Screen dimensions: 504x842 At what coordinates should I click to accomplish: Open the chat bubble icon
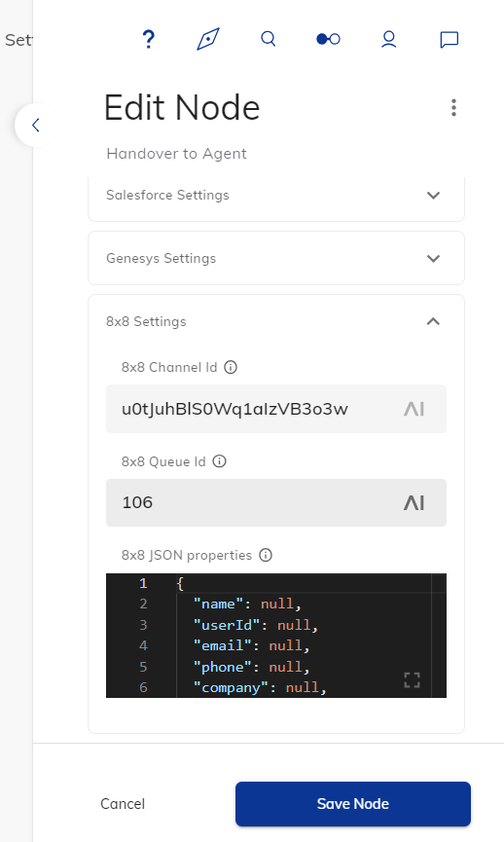[x=450, y=40]
